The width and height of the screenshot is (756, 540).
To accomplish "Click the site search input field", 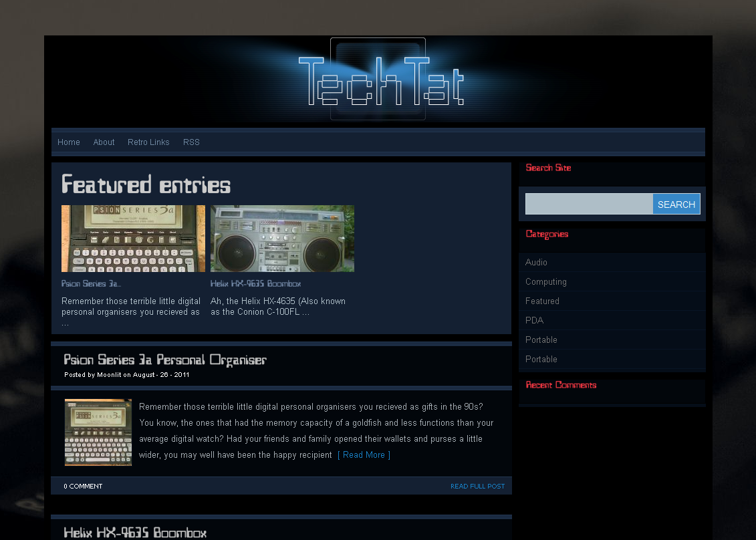I will coord(589,204).
